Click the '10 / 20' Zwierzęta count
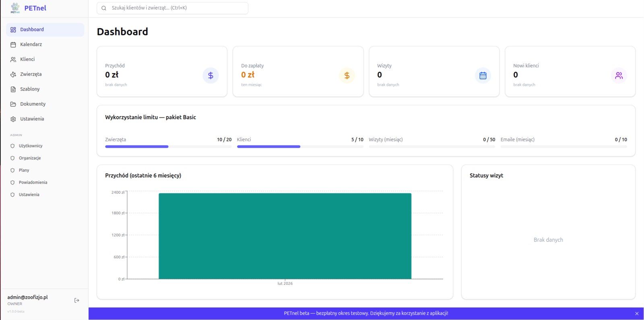Viewport: 644px width, 320px height. pos(224,139)
